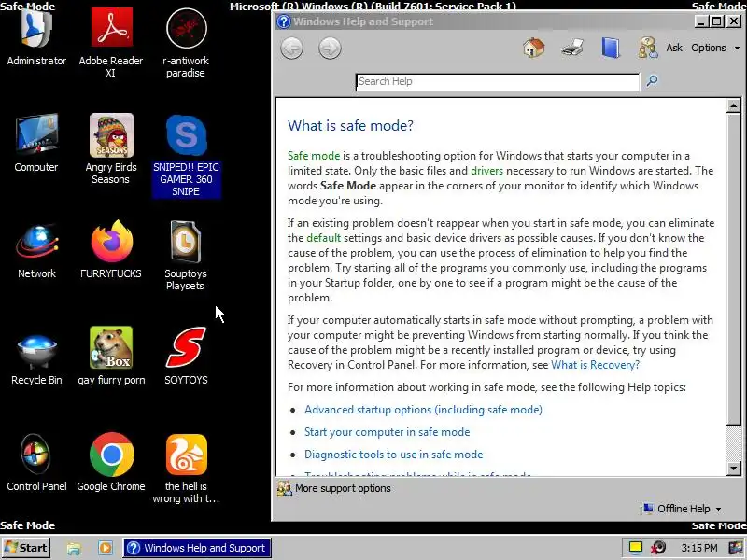Click More support options
Viewport: 747px width, 560px height.
coord(334,488)
